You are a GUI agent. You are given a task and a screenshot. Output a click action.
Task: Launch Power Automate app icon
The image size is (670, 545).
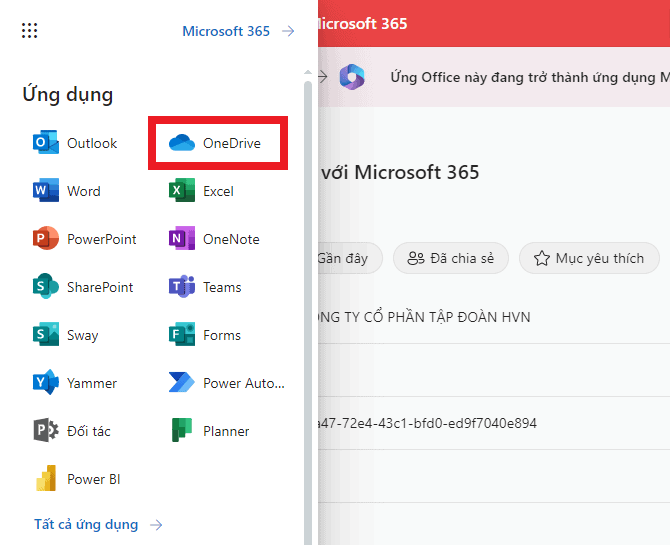click(x=182, y=382)
